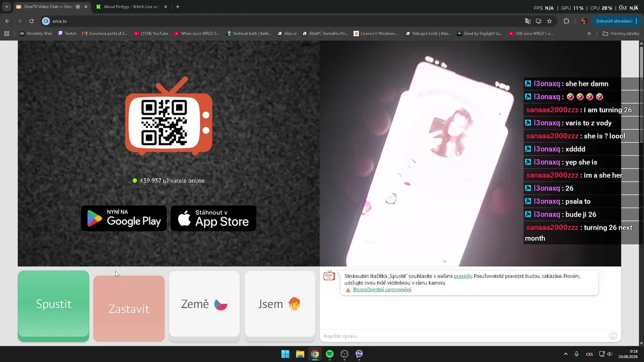
Task: Click the red Zastavit button
Action: point(129,309)
